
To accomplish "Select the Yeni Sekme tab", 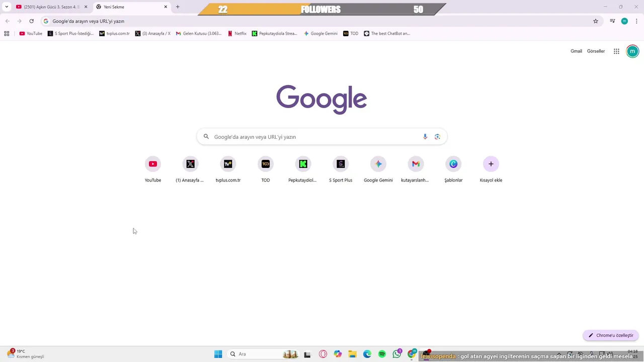I will point(132,7).
